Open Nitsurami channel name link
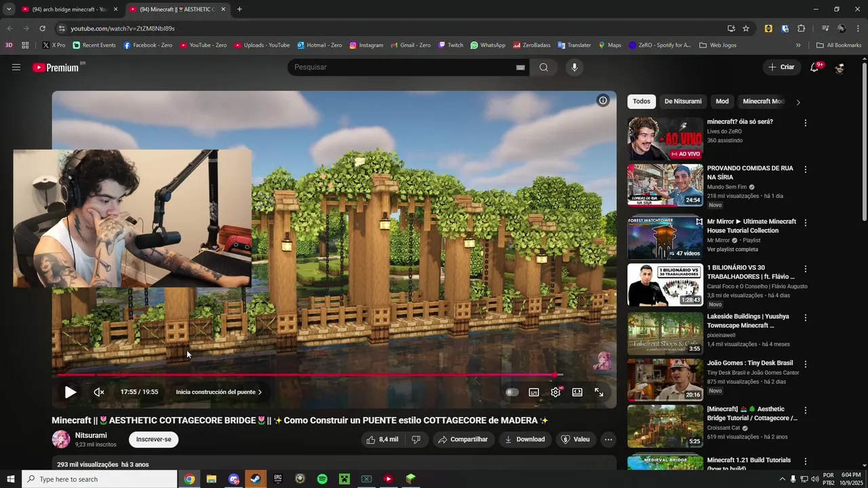The height and width of the screenshot is (488, 868). pyautogui.click(x=91, y=435)
